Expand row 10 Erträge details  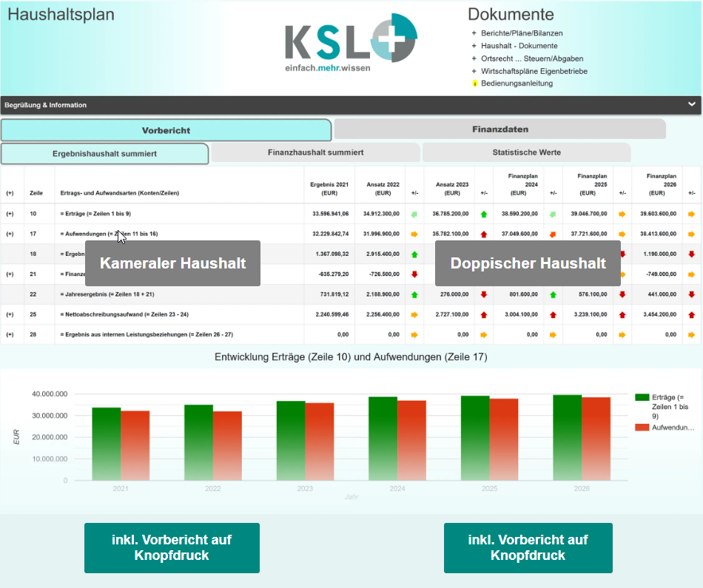point(10,214)
